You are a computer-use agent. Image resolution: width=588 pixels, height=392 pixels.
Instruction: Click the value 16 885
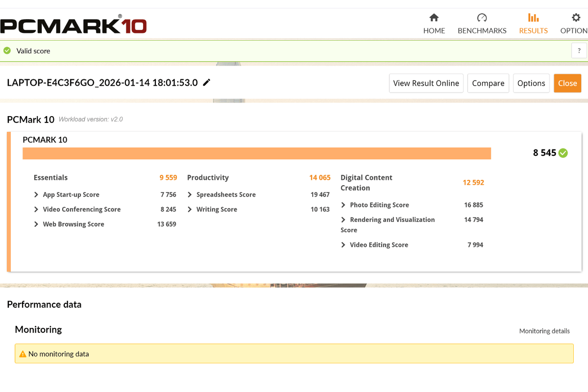click(x=474, y=205)
